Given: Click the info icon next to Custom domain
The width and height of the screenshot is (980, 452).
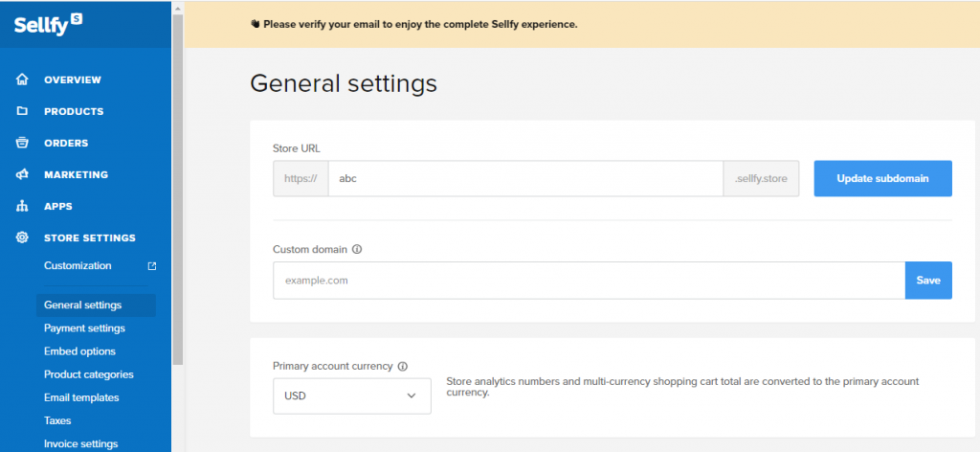Looking at the screenshot, I should coord(357,249).
